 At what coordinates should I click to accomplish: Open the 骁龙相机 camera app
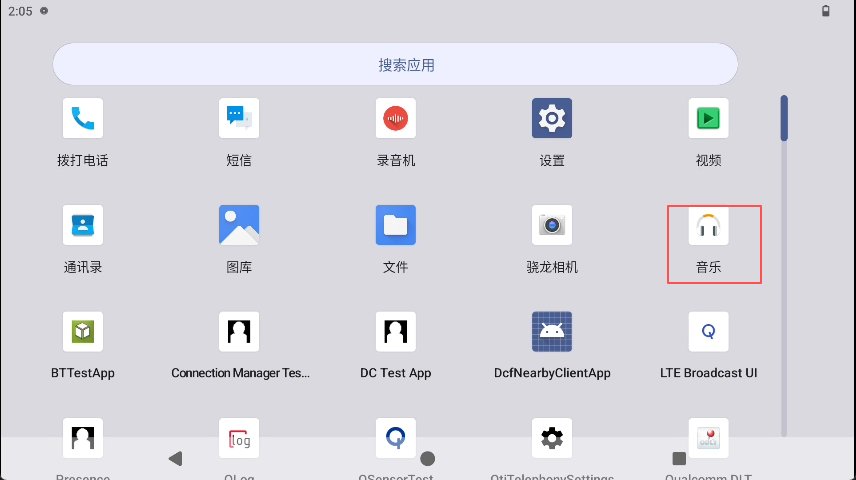coord(552,225)
